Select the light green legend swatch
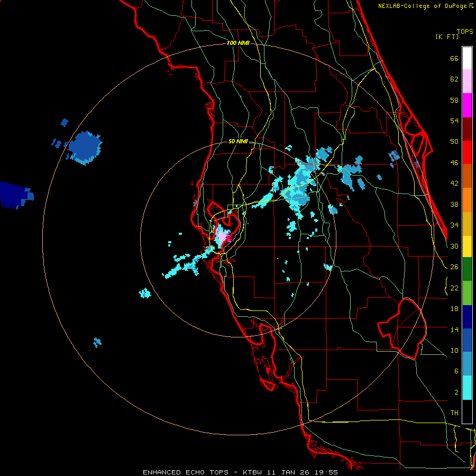476x476 pixels. pyautogui.click(x=467, y=292)
